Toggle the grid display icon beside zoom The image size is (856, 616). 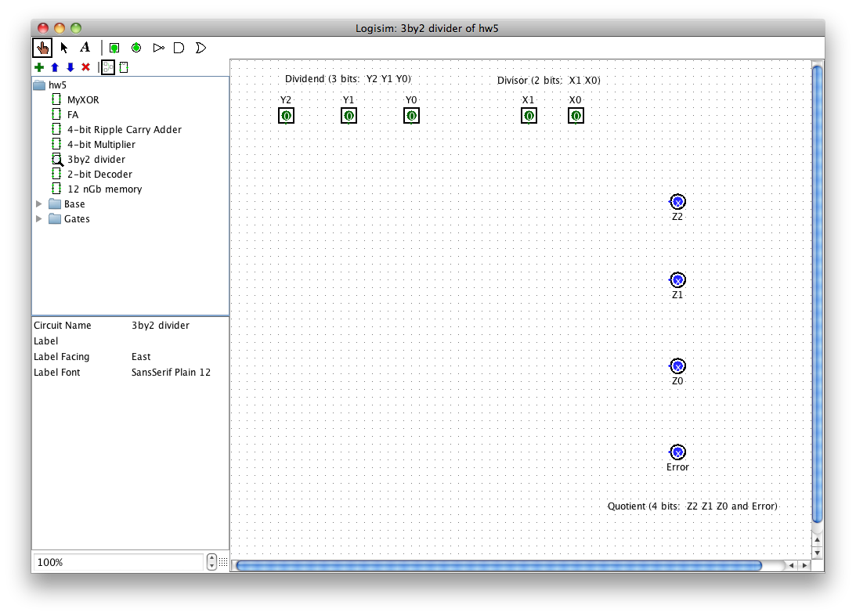click(223, 562)
